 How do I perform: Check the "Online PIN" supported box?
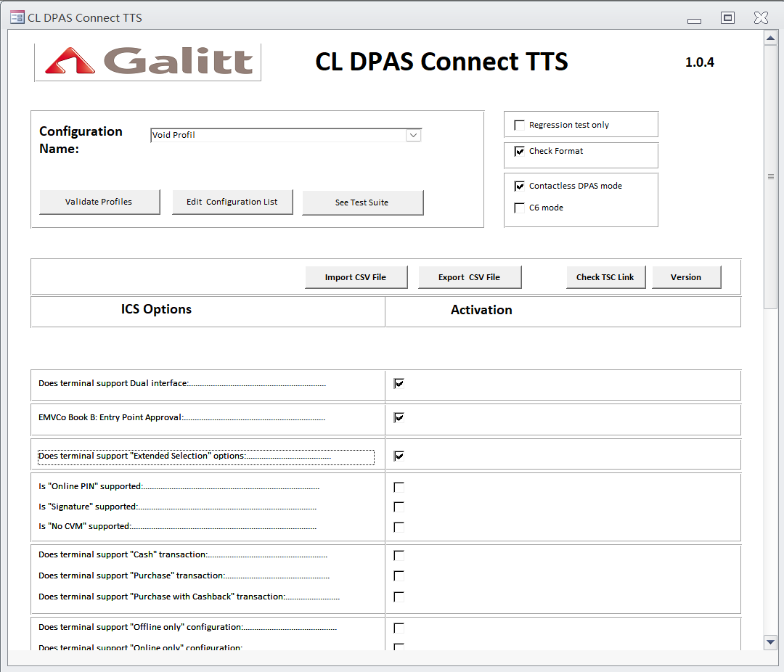coord(399,487)
